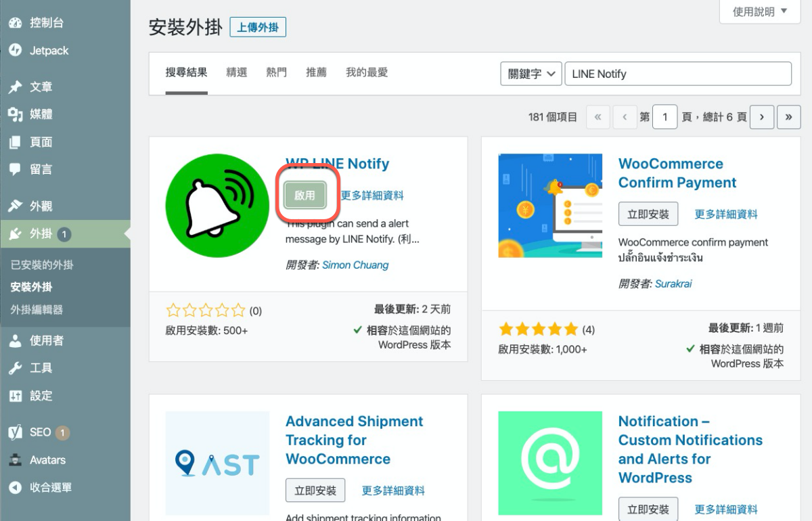Expand the 使用說明 help dropdown
The image size is (812, 521).
click(x=760, y=12)
